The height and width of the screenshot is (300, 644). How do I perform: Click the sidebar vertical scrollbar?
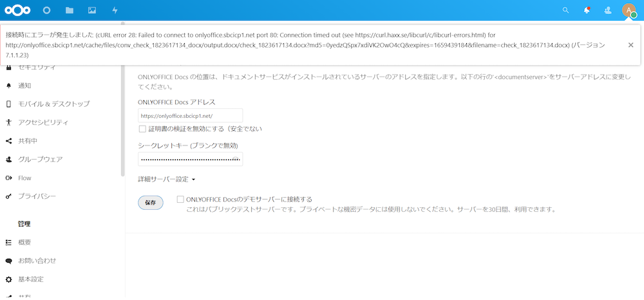coord(122,98)
